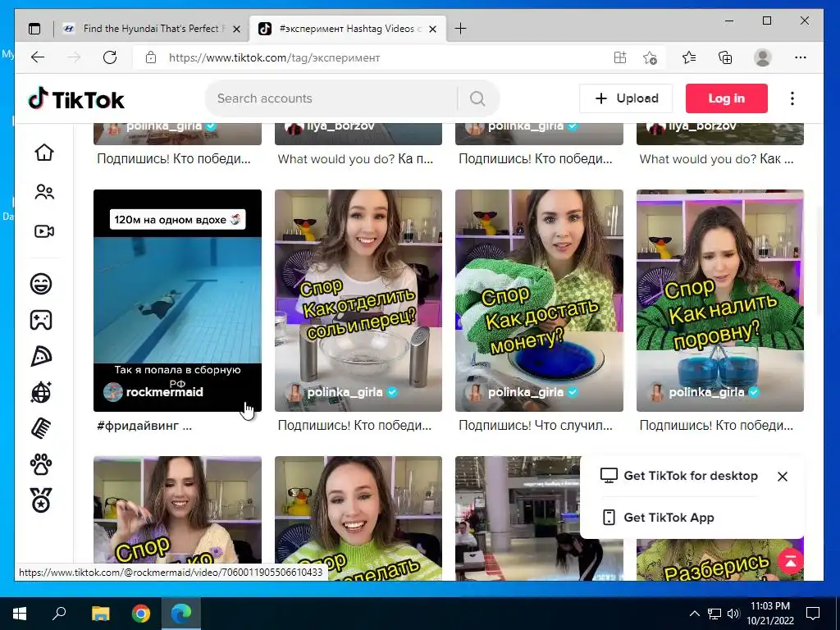Switch to the Find the Hyundai tab
The image size is (840, 630).
point(152,29)
